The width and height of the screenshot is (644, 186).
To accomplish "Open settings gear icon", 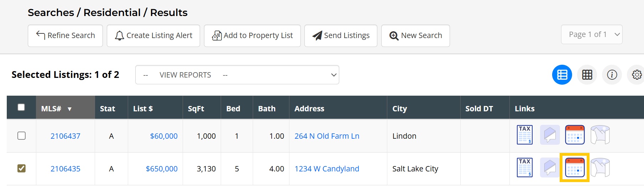I will tap(637, 75).
